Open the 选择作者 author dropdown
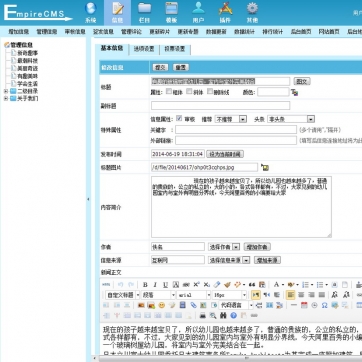 pos(224,247)
